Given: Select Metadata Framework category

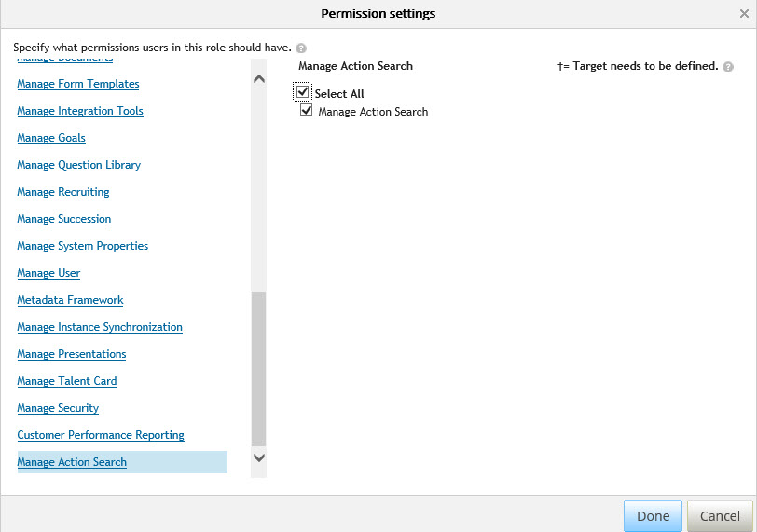Looking at the screenshot, I should click(71, 300).
